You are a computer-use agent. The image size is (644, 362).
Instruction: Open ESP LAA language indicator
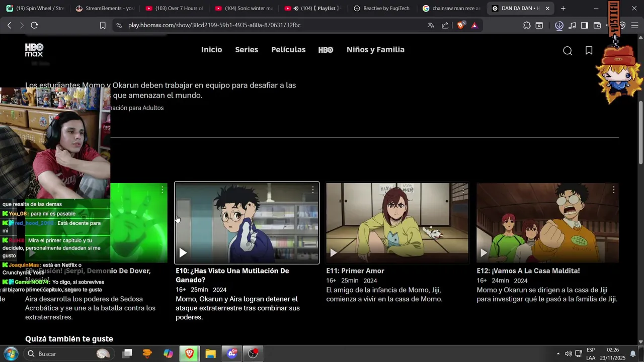(591, 353)
